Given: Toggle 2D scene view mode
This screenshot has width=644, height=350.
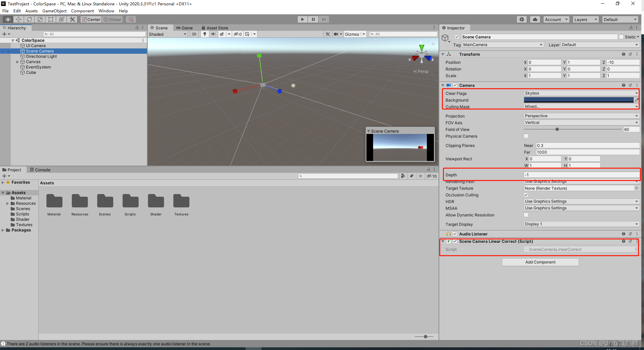Looking at the screenshot, I should [x=194, y=34].
